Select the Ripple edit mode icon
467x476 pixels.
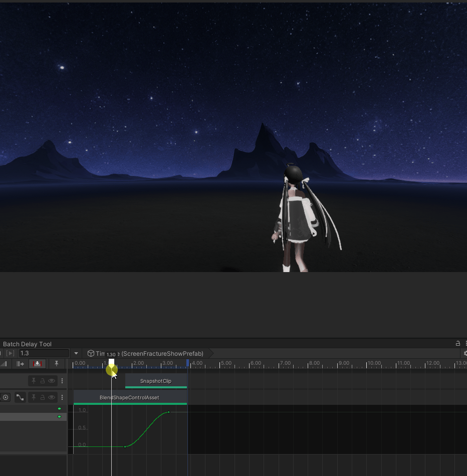20,364
